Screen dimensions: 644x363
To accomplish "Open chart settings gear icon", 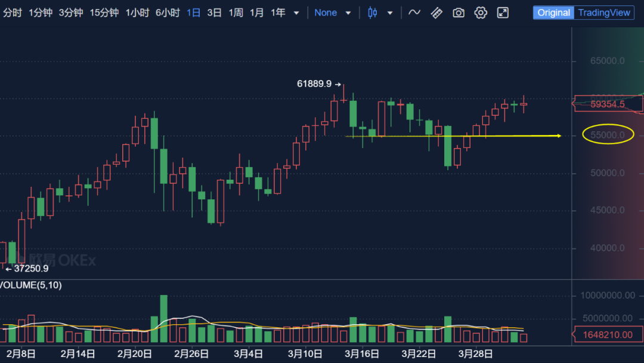I will [x=481, y=13].
